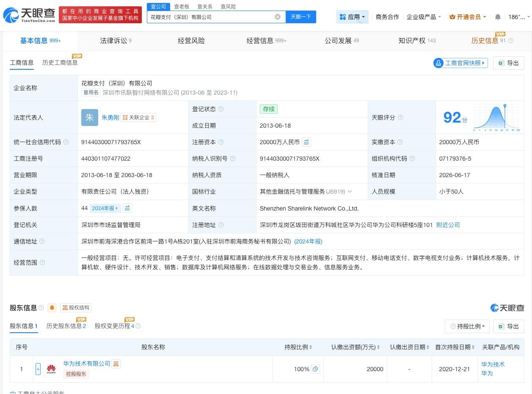Screen dimensions: 532x394
Task: Open shareholding pie chart icon beside 100%
Action: tap(315, 369)
